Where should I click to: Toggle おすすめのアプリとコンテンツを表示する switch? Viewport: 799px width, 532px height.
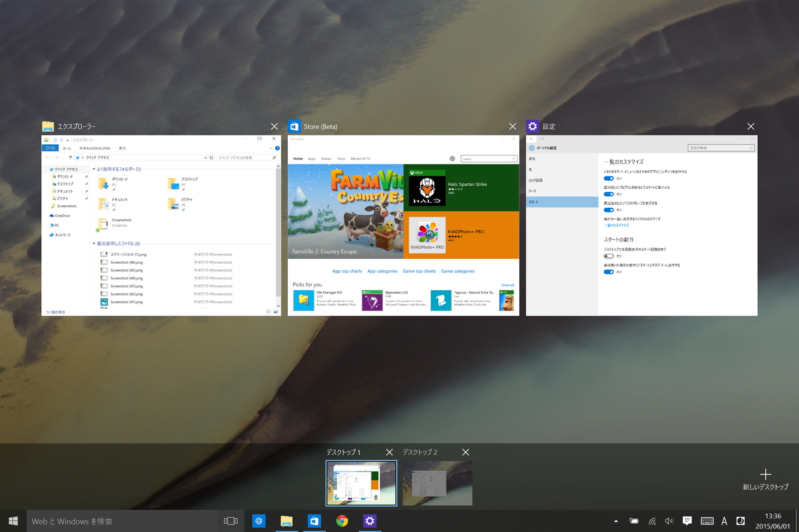point(609,178)
